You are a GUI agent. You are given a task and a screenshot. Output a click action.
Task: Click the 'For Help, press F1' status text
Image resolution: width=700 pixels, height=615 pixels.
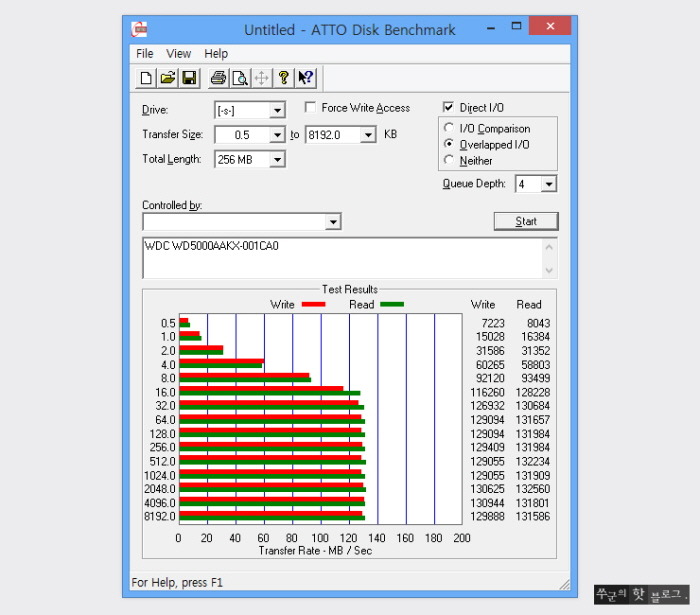click(x=177, y=582)
